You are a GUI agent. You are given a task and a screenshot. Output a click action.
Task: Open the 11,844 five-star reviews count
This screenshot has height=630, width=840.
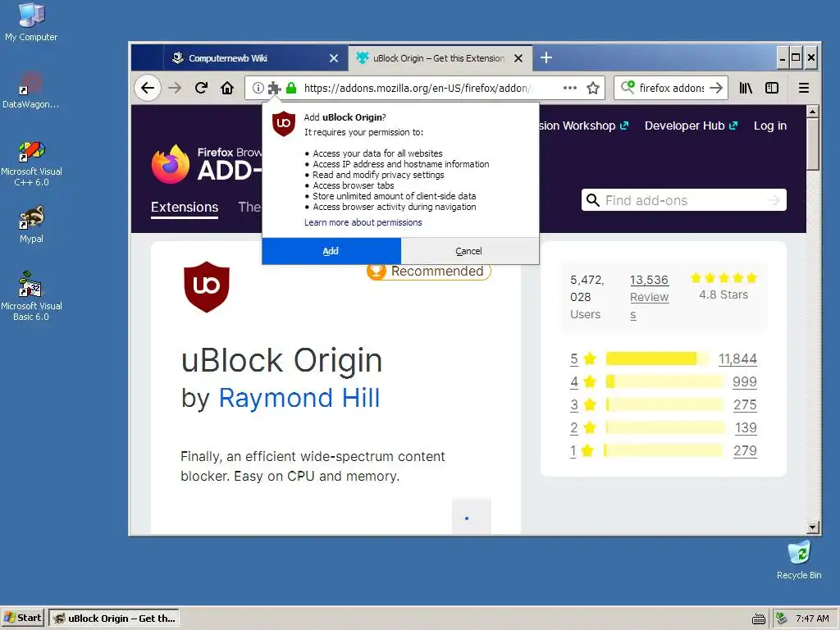coord(737,358)
